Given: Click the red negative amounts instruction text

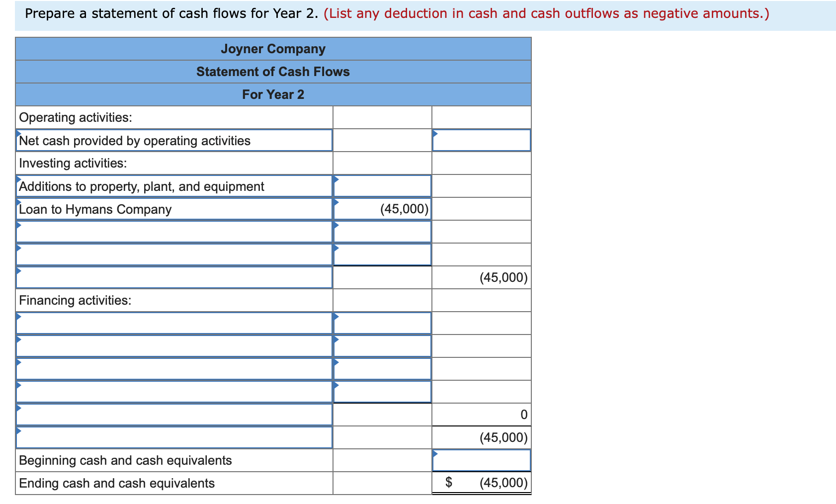Looking at the screenshot, I should pyautogui.click(x=546, y=13).
